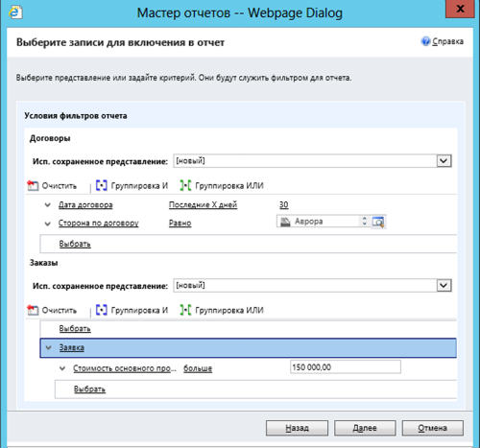Click the account icon beside Аврора
The height and width of the screenshot is (448, 480).
tap(285, 222)
